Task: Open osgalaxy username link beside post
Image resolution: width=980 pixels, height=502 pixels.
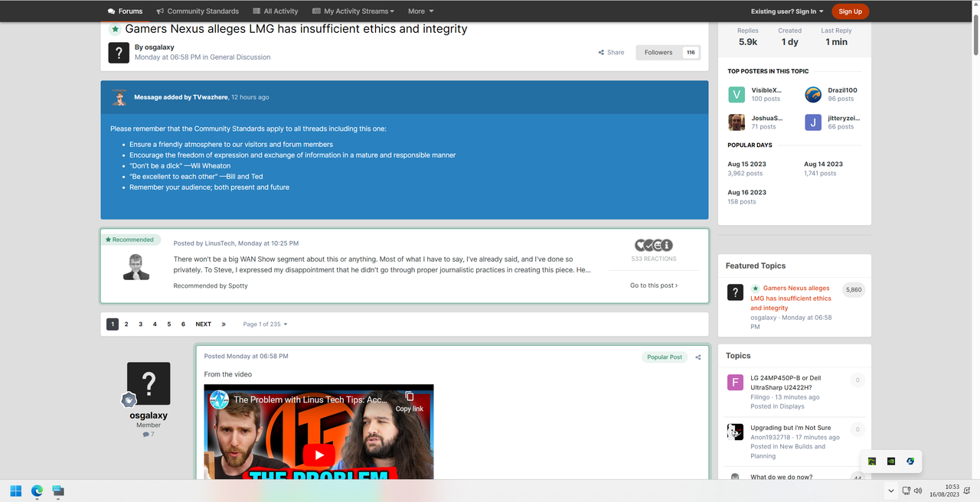Action: tap(149, 416)
